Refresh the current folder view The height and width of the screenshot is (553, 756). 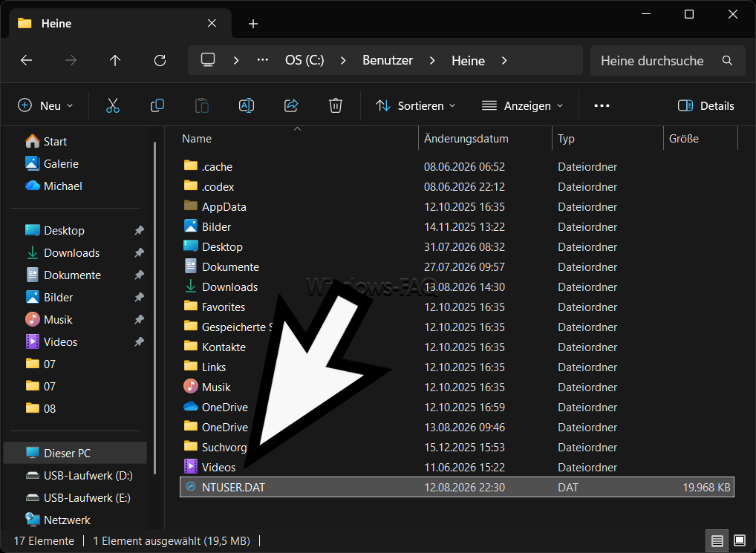tap(160, 60)
